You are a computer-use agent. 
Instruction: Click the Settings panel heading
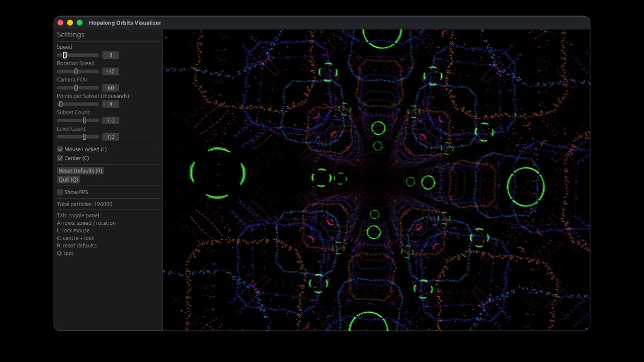coord(70,34)
